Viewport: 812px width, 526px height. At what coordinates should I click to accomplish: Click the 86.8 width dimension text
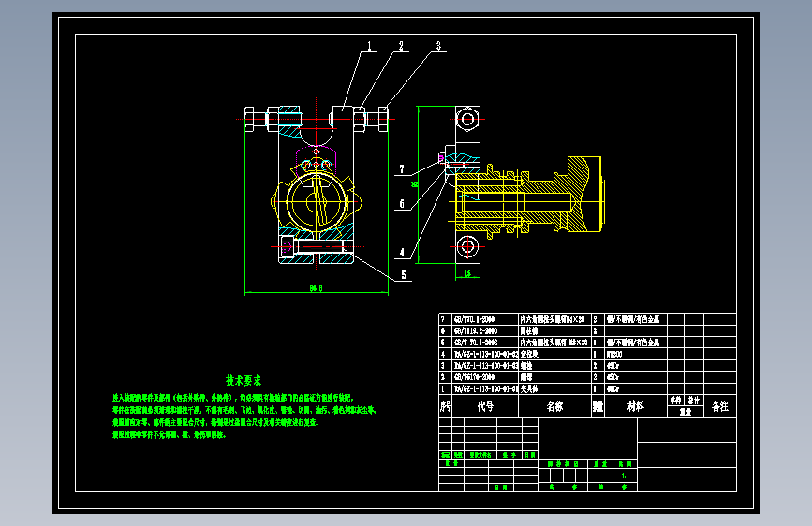click(316, 288)
